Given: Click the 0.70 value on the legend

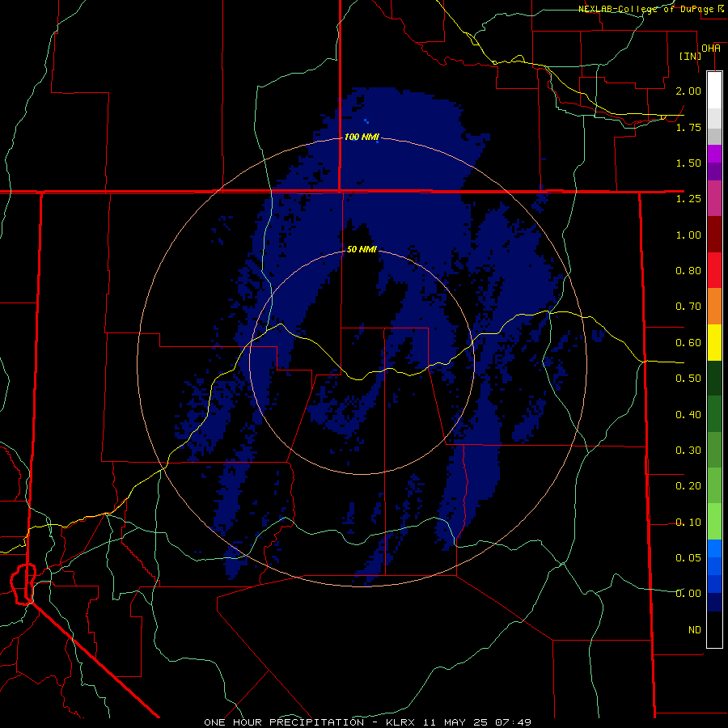Looking at the screenshot, I should (688, 307).
